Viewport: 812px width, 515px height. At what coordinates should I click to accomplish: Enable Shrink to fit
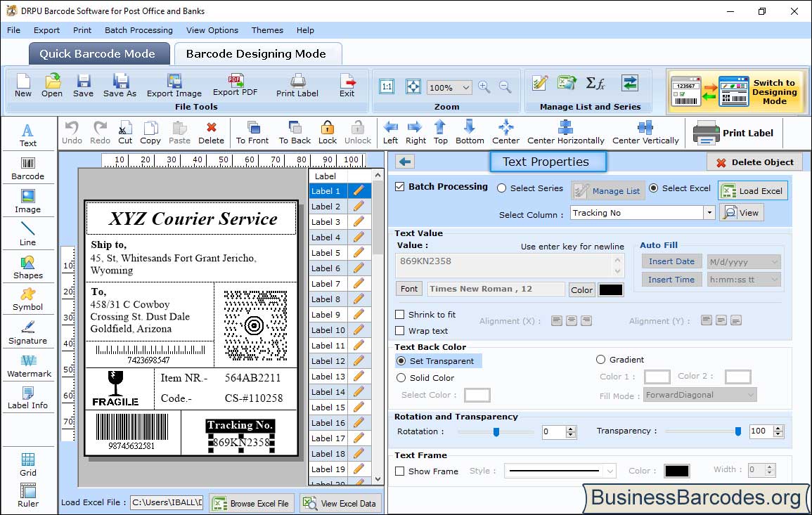pos(400,315)
